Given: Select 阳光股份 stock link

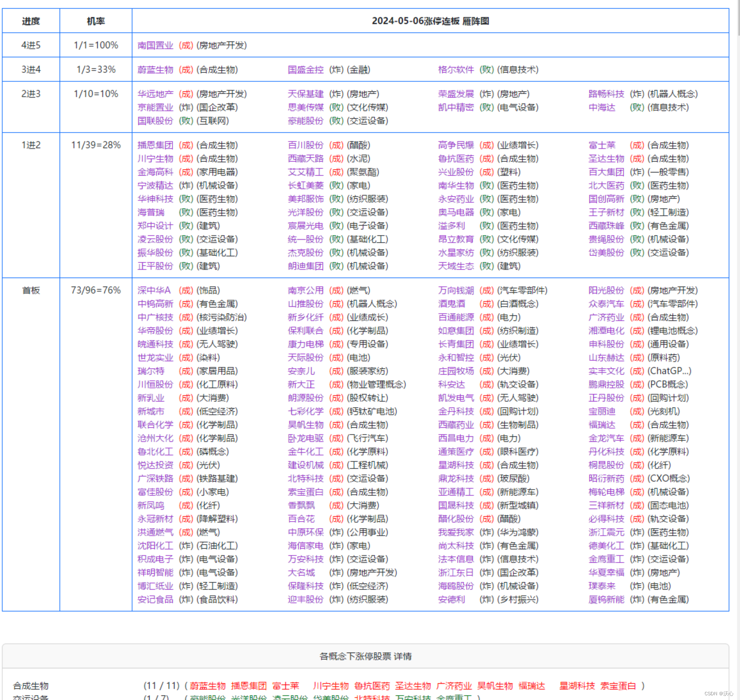Looking at the screenshot, I should tap(606, 290).
